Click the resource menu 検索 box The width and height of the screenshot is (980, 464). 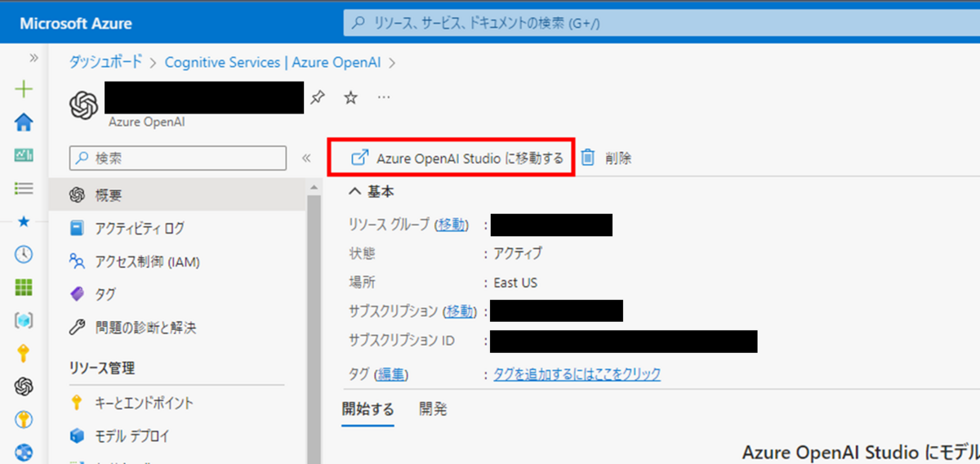(x=178, y=158)
